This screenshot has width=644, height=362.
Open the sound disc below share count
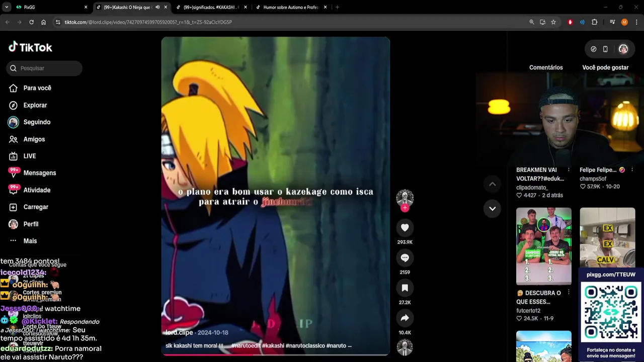[x=405, y=348]
